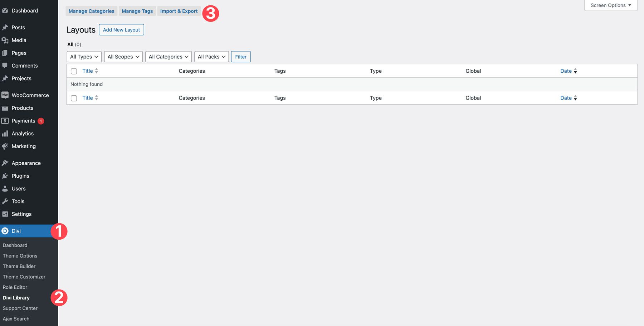The height and width of the screenshot is (326, 644).
Task: Click the Plugins plug icon
Action: (x=5, y=176)
